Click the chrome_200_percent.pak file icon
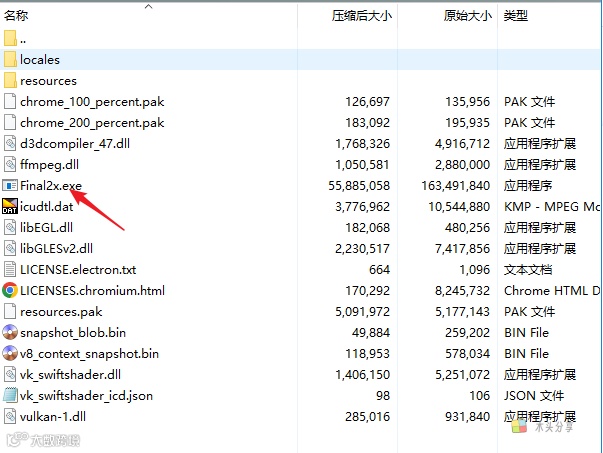Viewport: 603px width, 453px height. tap(10, 123)
